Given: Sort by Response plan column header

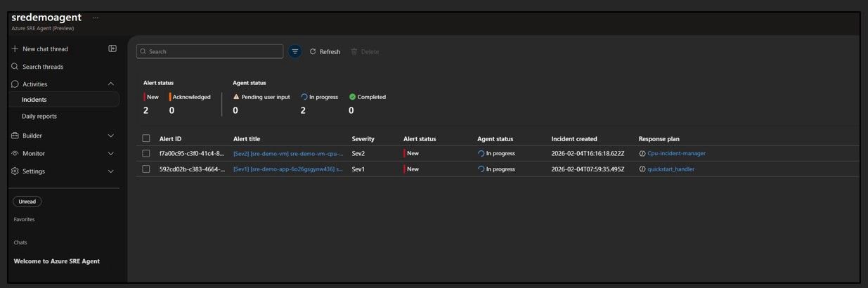Looking at the screenshot, I should (659, 139).
